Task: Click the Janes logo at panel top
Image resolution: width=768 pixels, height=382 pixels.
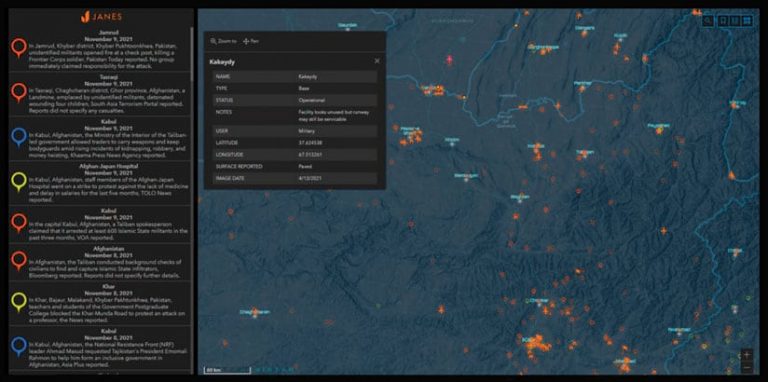Action: pyautogui.click(x=100, y=17)
